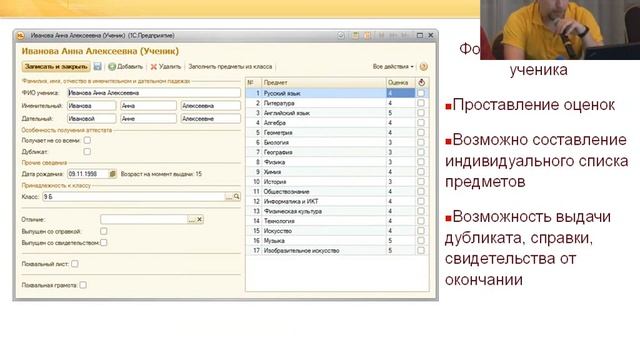Click Именительный first name field Анна
This screenshot has width=640, height=360.
pos(149,106)
